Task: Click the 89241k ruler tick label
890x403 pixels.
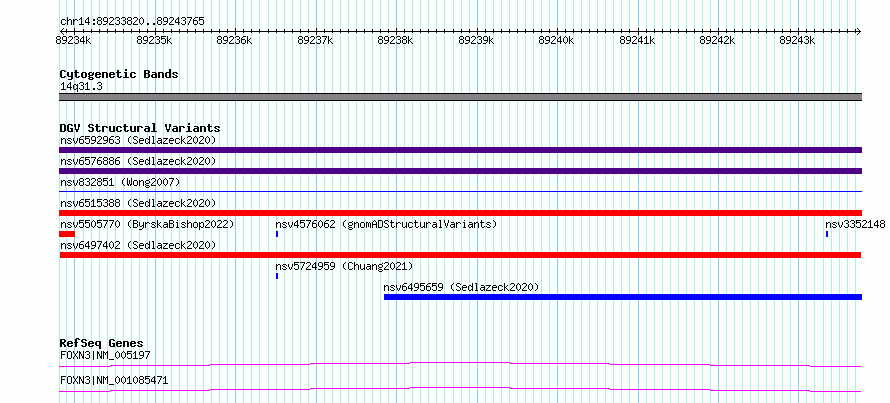Action: pyautogui.click(x=637, y=40)
